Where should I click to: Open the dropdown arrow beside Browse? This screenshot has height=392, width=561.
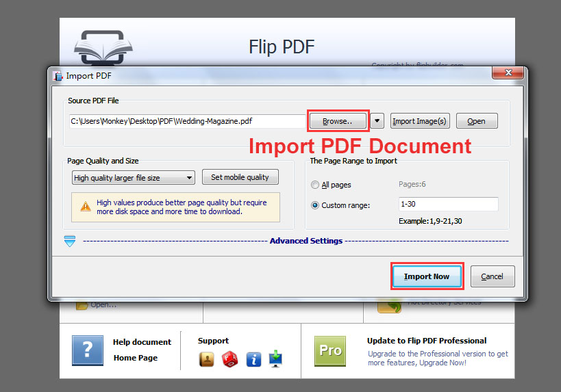point(377,121)
